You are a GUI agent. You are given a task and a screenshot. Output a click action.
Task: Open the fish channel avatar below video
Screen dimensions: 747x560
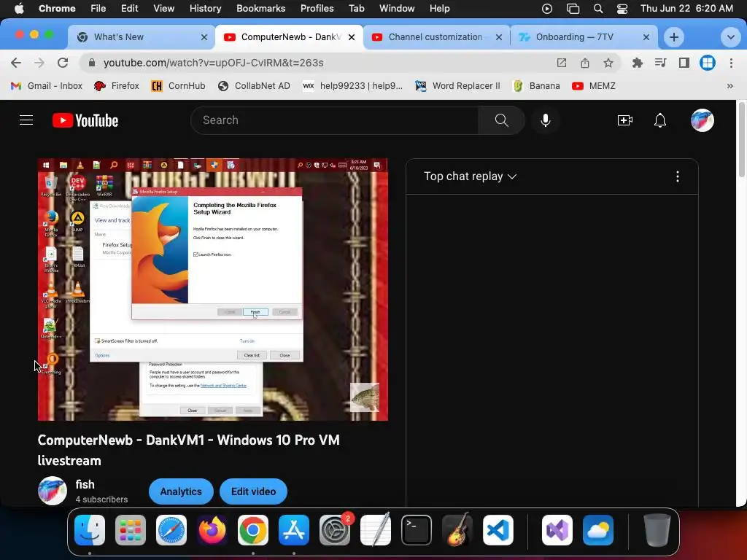pos(53,491)
